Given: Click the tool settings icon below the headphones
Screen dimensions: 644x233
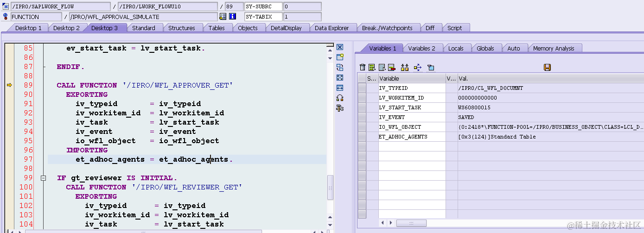Looking at the screenshot, I should pos(340,108).
